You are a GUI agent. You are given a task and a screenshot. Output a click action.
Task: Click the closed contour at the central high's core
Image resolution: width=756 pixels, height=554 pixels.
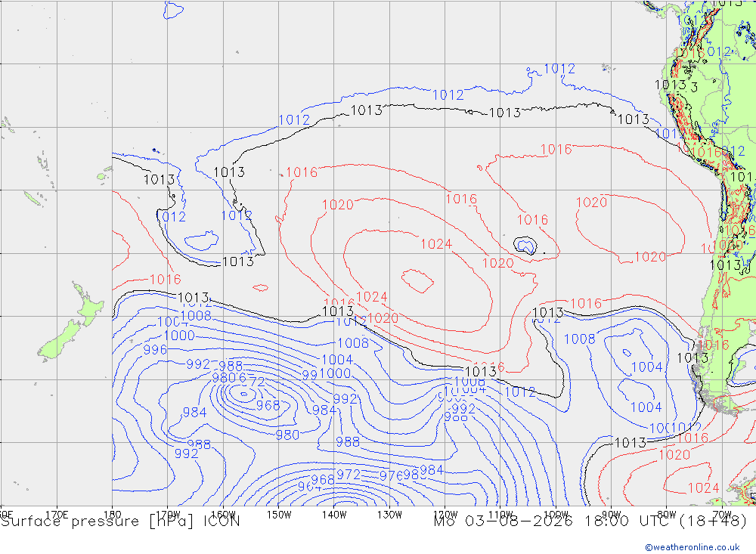coord(417,280)
